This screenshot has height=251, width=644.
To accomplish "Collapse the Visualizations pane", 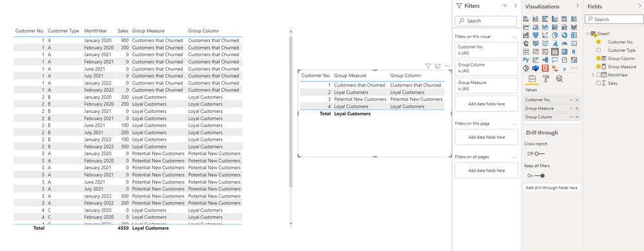I will click(x=578, y=6).
